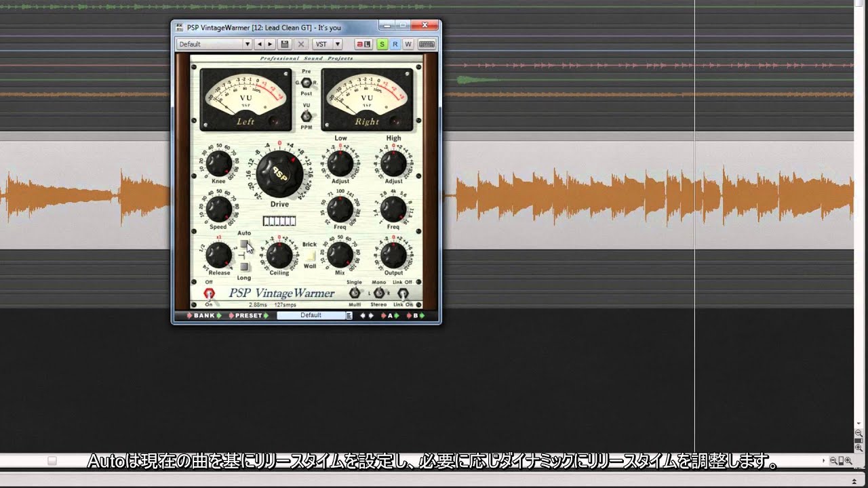Screen dimensions: 868x488
Task: Expand the VST menu dropdown arrow
Action: tap(338, 44)
